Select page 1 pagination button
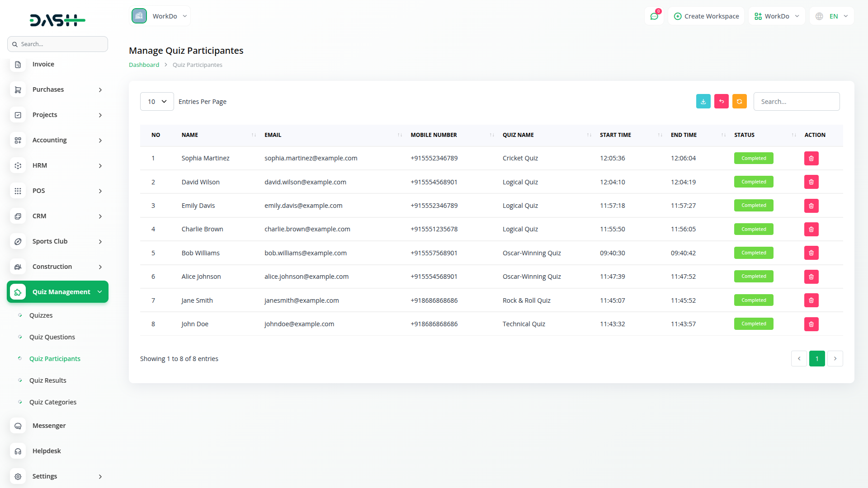The height and width of the screenshot is (488, 868). 817,359
